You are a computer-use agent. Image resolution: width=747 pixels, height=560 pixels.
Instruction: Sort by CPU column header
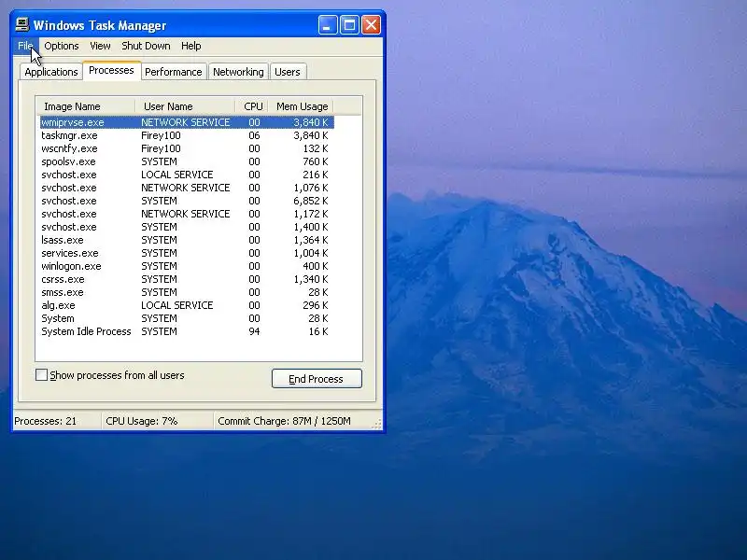pos(251,106)
